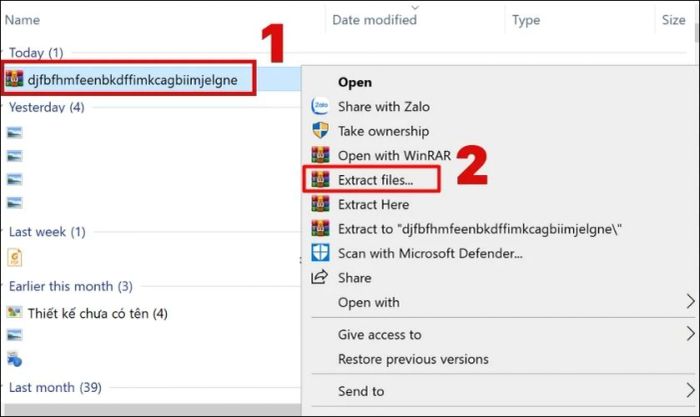This screenshot has height=417, width=700.
Task: Click the Share arrow icon
Action: pyautogui.click(x=321, y=278)
